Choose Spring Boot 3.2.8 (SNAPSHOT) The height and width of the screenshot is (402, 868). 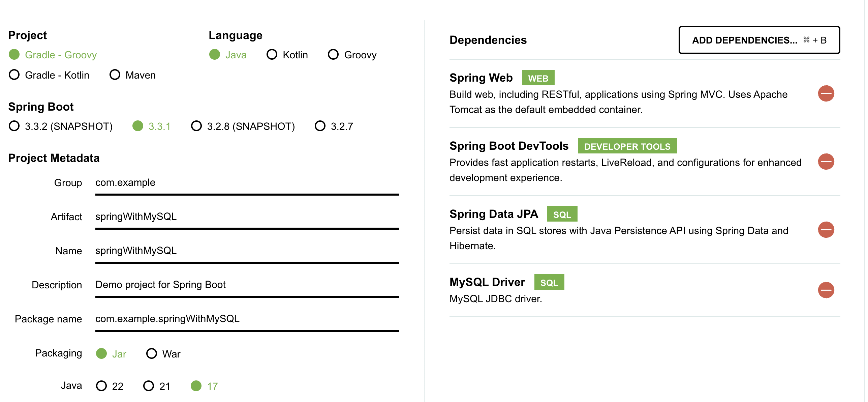point(196,126)
